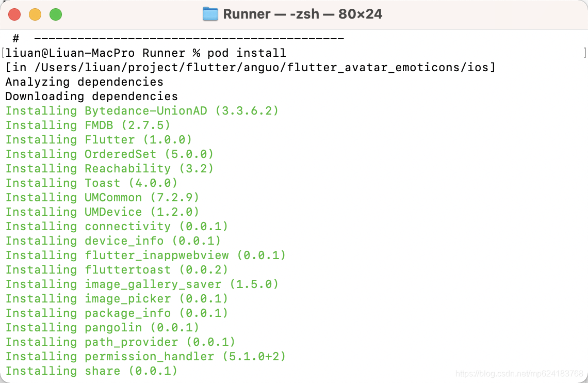Click the red close traffic light
Viewport: 588px width, 383px height.
pyautogui.click(x=14, y=15)
